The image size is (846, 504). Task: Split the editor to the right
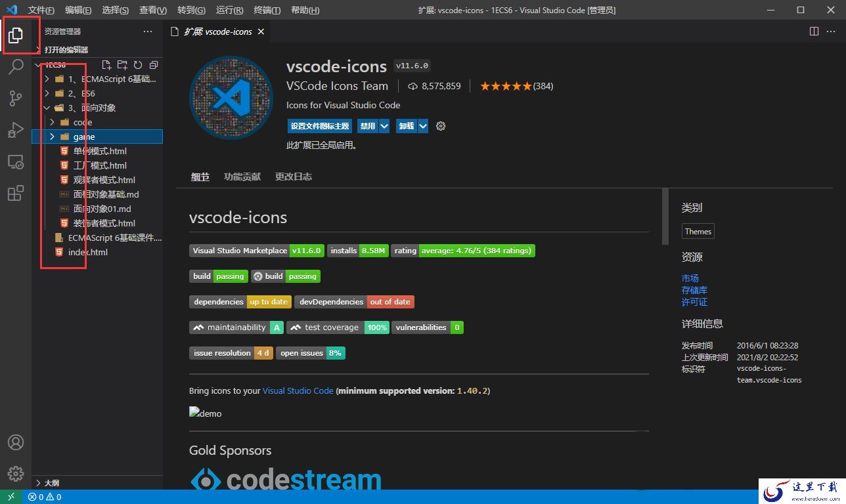[814, 31]
